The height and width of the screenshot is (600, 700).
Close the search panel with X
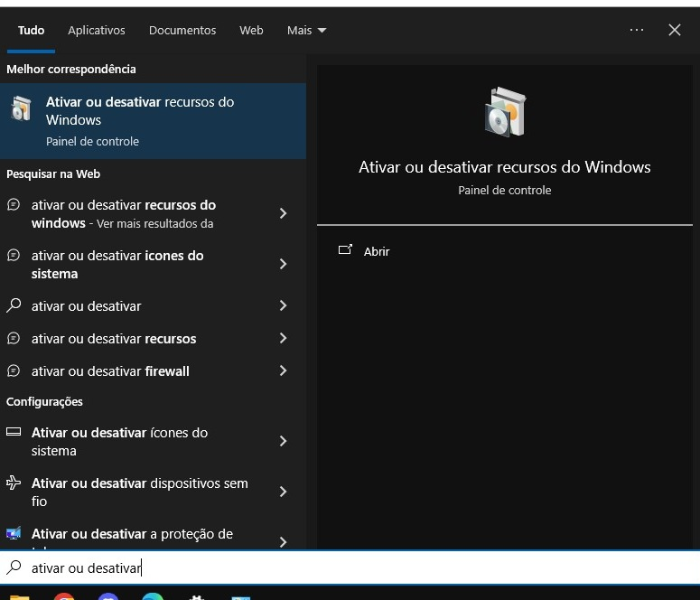pyautogui.click(x=674, y=30)
